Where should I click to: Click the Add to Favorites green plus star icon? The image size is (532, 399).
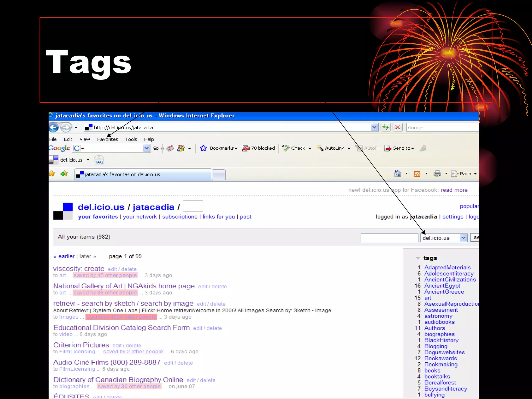pos(64,173)
